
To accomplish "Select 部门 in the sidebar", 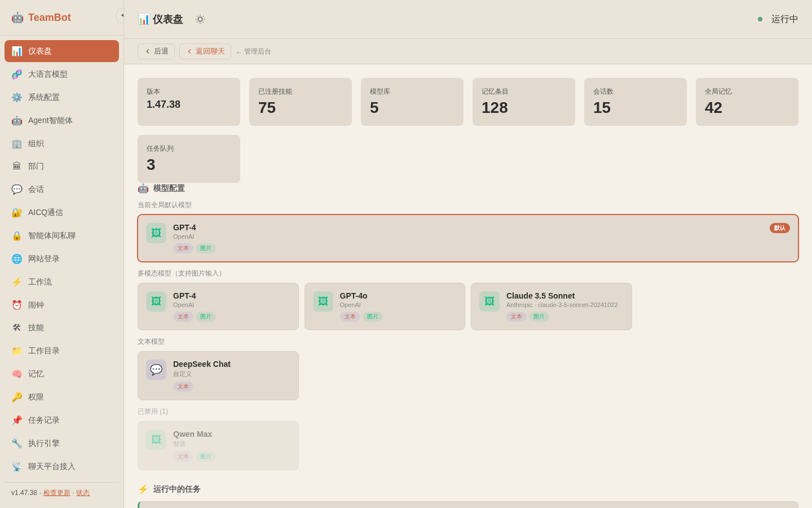I will tap(61, 166).
